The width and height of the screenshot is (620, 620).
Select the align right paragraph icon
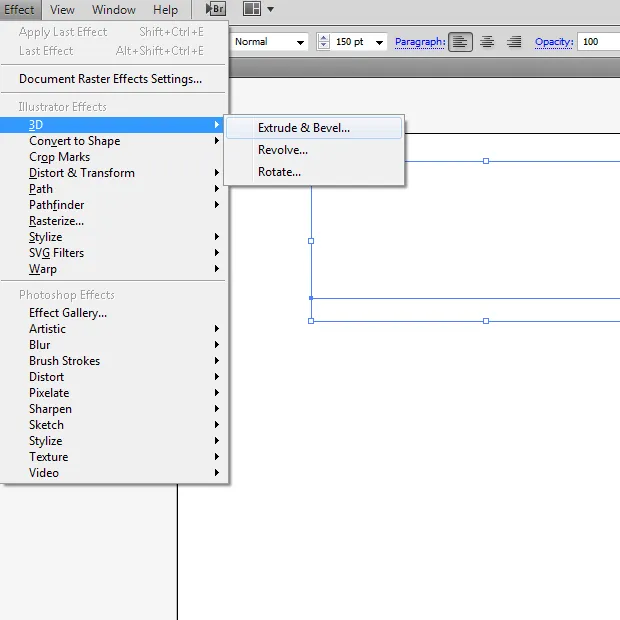click(514, 42)
